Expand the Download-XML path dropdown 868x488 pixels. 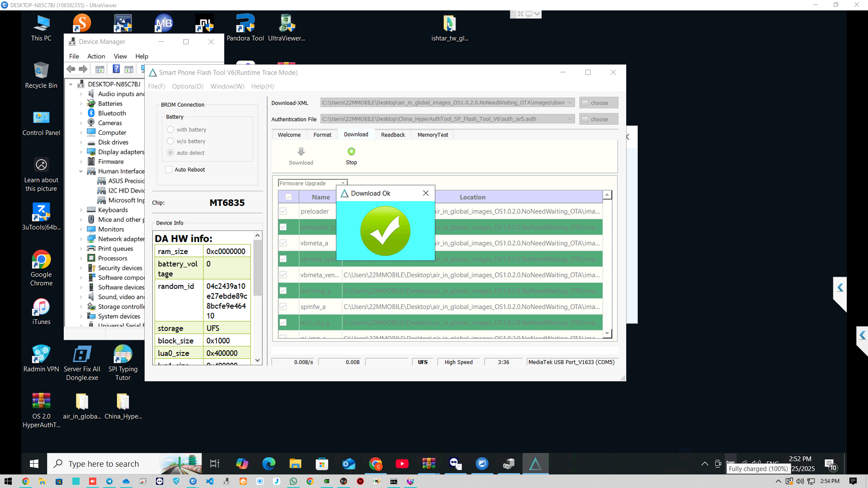pos(570,103)
